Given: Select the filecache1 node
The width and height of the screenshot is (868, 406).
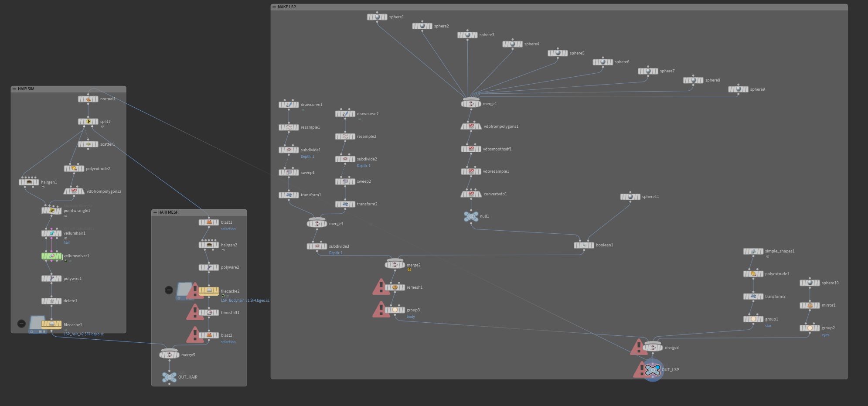Looking at the screenshot, I should [51, 325].
